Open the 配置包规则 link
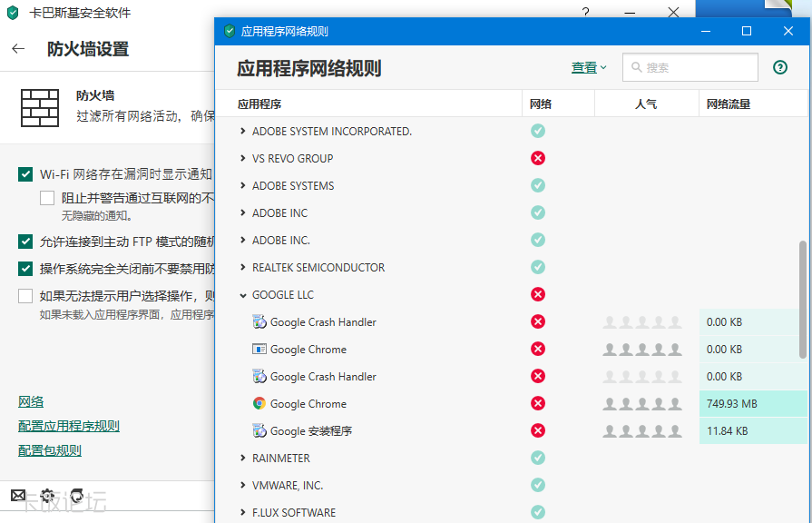 pyautogui.click(x=50, y=450)
